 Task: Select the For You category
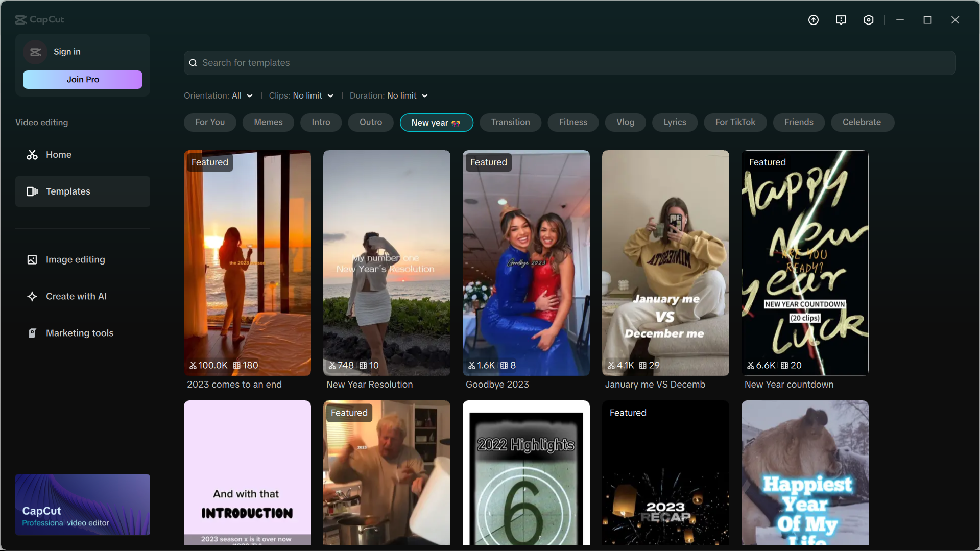[x=210, y=123]
